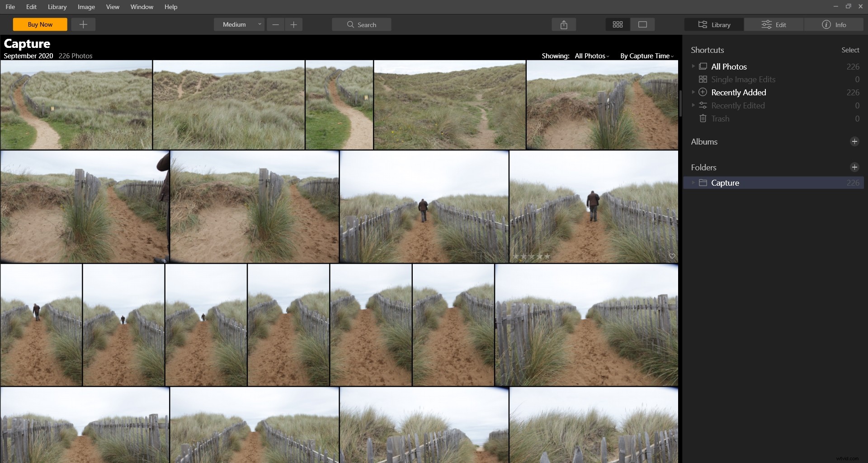Expand the Capture folder tree arrow
Image resolution: width=868 pixels, height=463 pixels.
pos(694,182)
